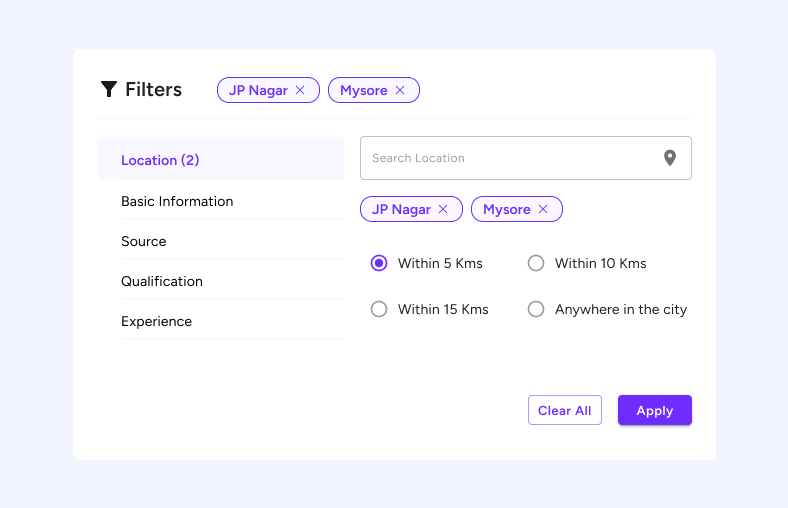Viewport: 788px width, 508px height.
Task: Open the Location (2) filter category
Action: coord(160,160)
